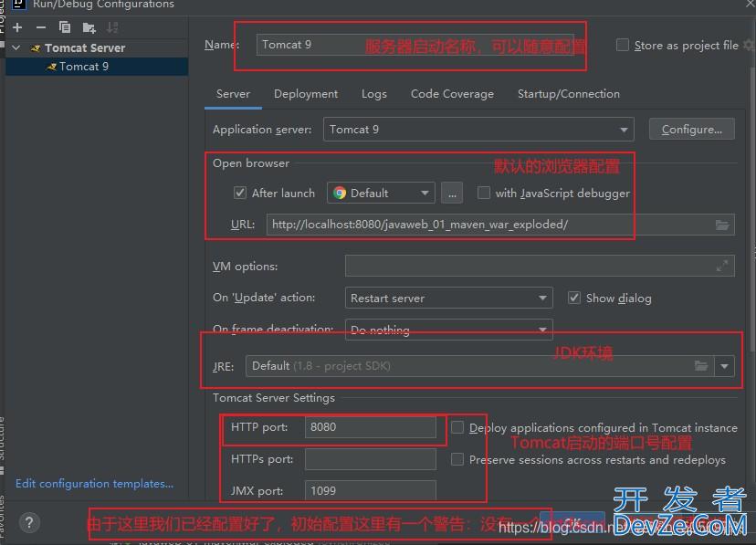
Task: Open the On frame deactivation dropdown
Action: tap(448, 330)
